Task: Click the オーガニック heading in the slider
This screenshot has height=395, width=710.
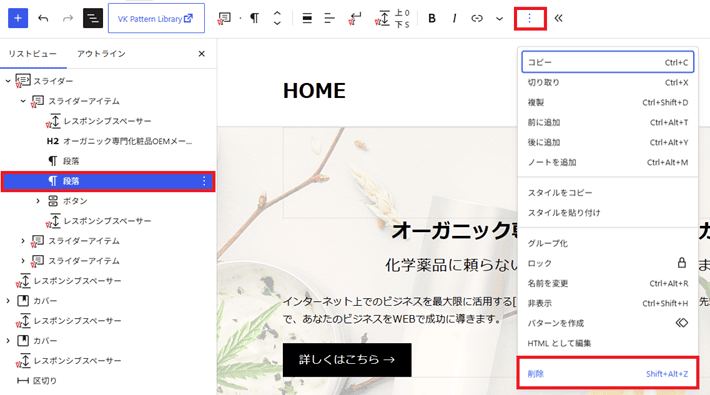Action: (x=454, y=231)
